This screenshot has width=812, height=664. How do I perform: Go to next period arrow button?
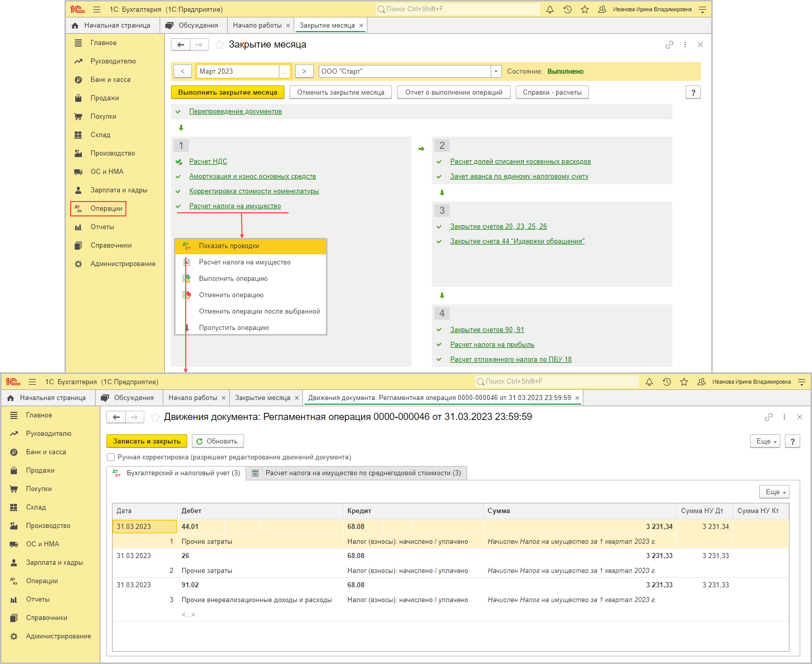point(304,71)
